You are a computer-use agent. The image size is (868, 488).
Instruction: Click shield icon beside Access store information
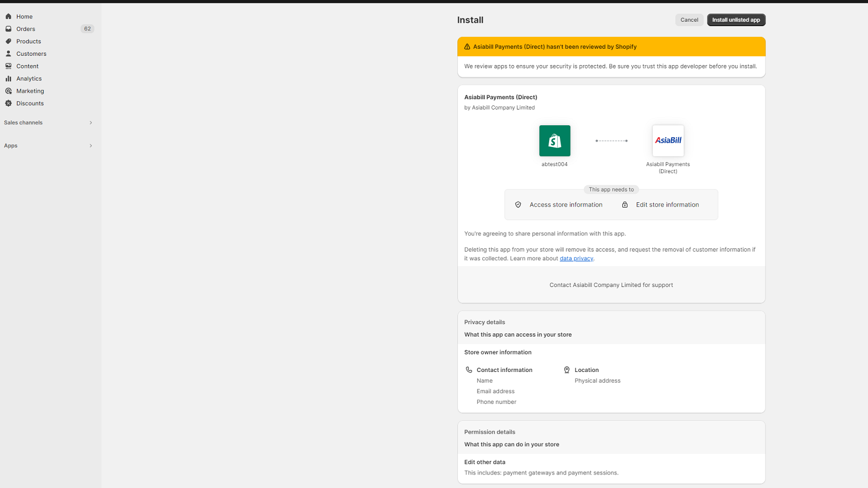[518, 204]
